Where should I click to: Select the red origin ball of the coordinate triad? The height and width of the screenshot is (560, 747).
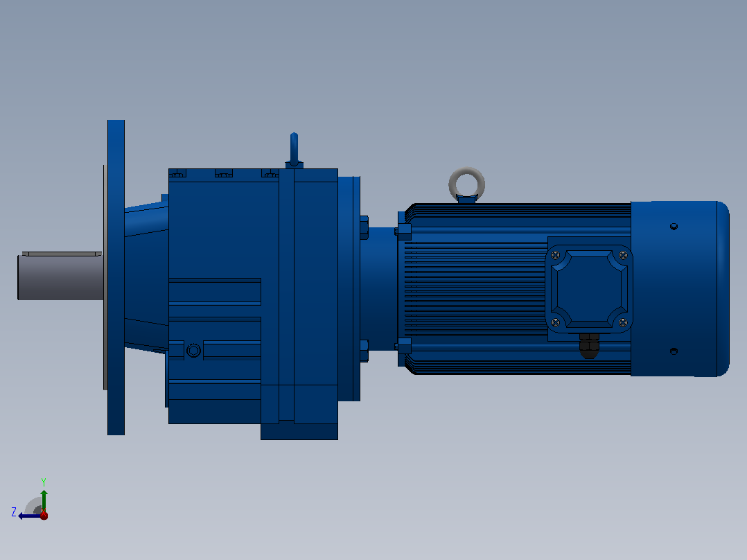coord(44,515)
